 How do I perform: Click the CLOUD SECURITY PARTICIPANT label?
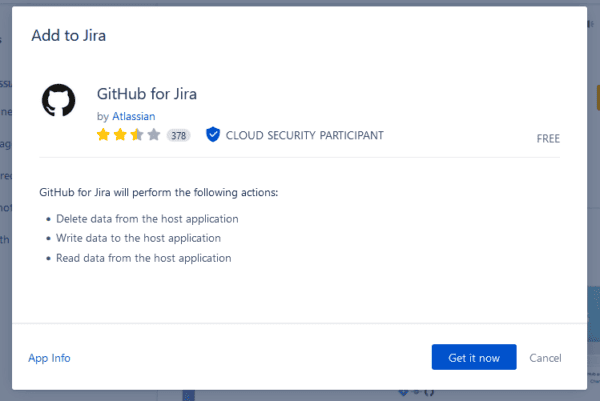click(x=305, y=135)
